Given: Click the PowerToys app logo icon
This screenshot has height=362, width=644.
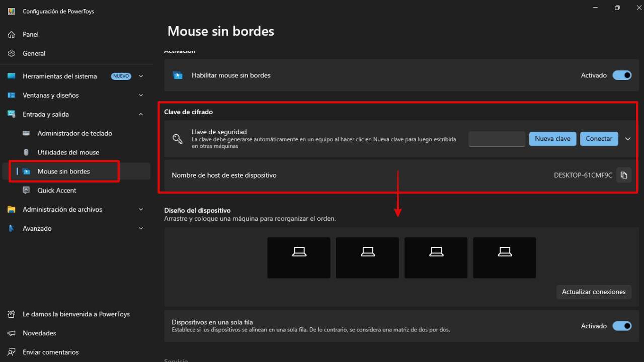Looking at the screenshot, I should click(11, 11).
